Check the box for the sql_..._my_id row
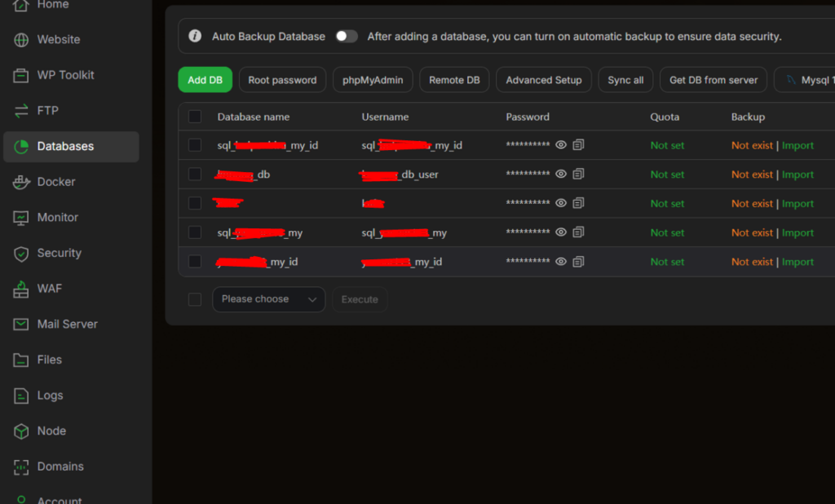The image size is (835, 504). (x=195, y=145)
